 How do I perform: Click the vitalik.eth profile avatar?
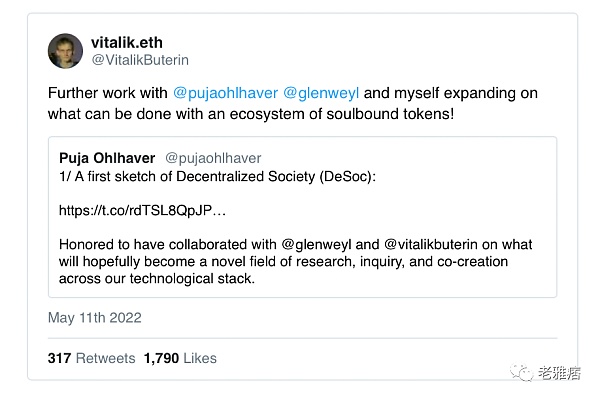(x=65, y=51)
